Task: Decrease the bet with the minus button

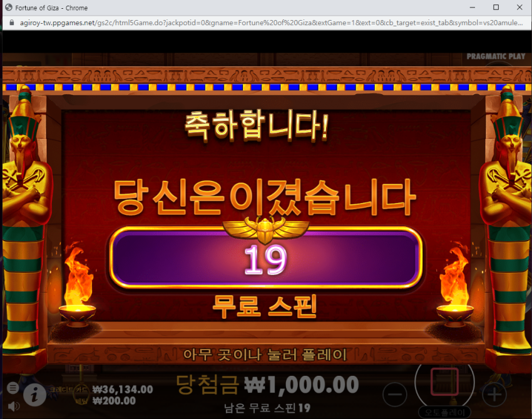Action: (x=394, y=394)
